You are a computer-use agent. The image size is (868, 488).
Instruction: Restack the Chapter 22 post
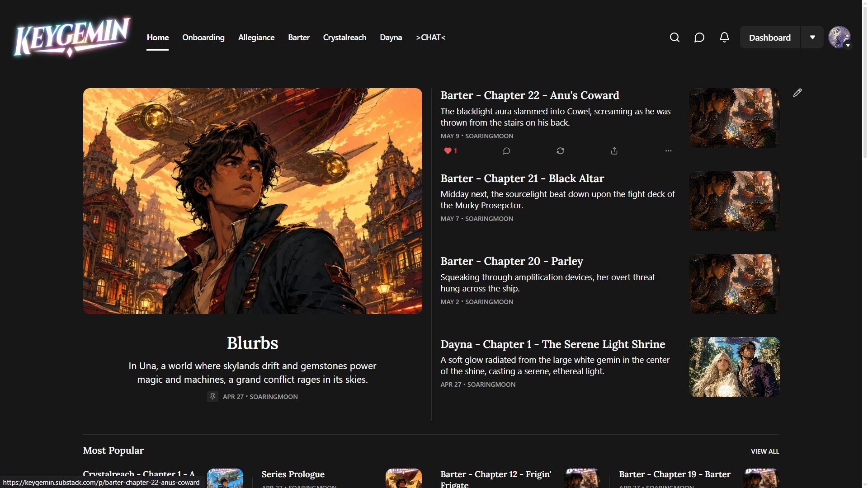point(561,151)
